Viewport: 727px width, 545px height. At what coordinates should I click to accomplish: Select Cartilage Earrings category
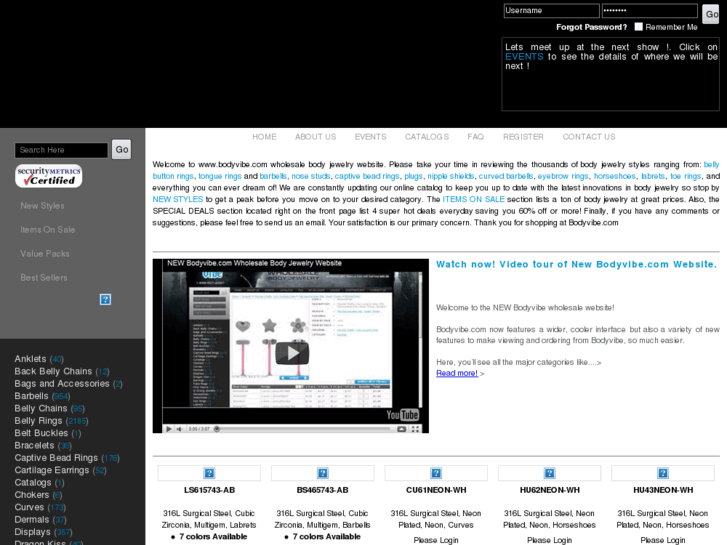(51, 470)
